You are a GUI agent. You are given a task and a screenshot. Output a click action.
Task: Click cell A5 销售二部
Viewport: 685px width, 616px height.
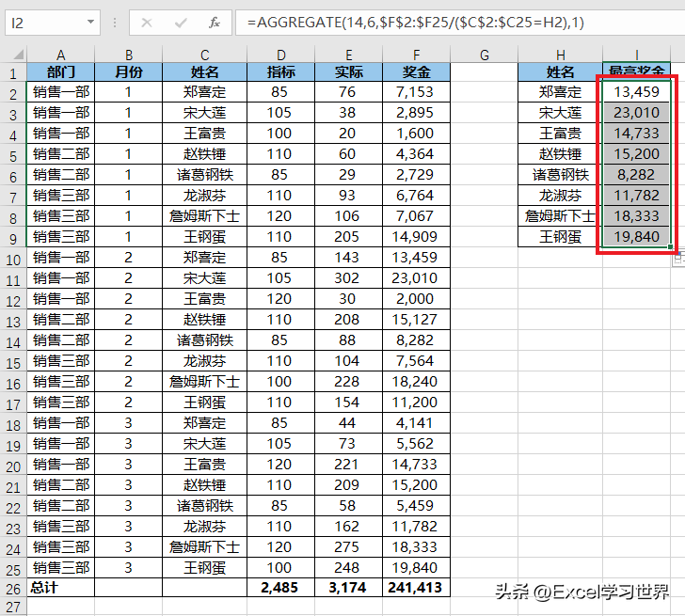coord(61,154)
